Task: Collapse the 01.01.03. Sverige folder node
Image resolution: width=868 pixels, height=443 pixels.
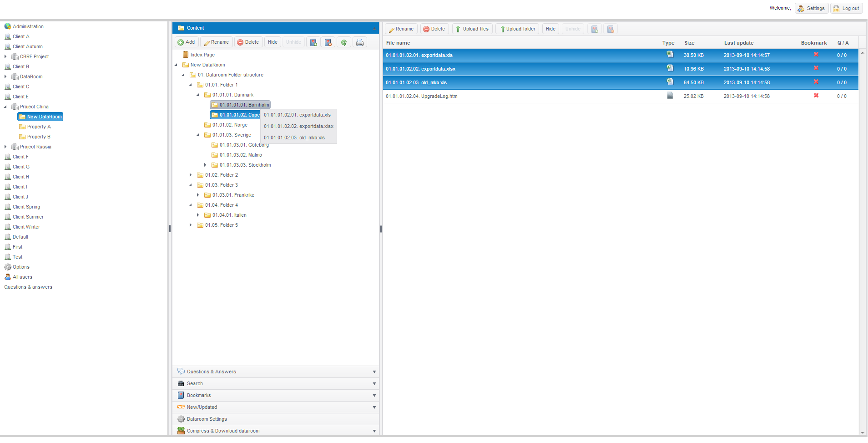Action: pyautogui.click(x=198, y=135)
